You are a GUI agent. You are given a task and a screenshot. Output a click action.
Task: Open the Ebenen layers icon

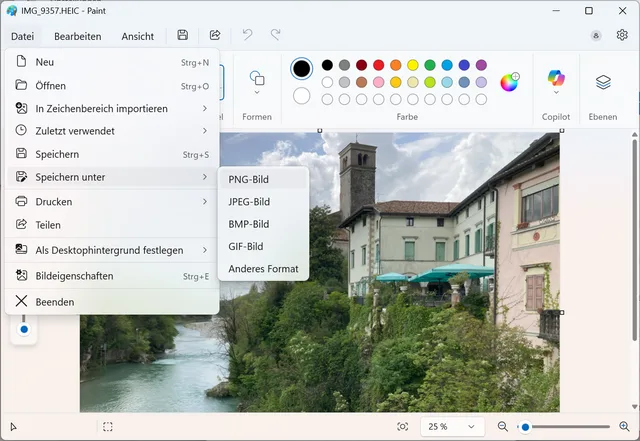click(x=603, y=82)
